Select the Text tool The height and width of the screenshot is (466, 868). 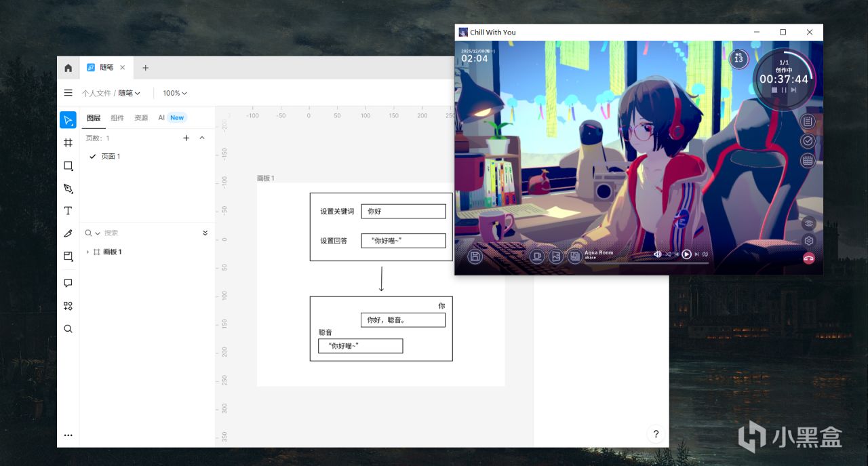pos(68,211)
